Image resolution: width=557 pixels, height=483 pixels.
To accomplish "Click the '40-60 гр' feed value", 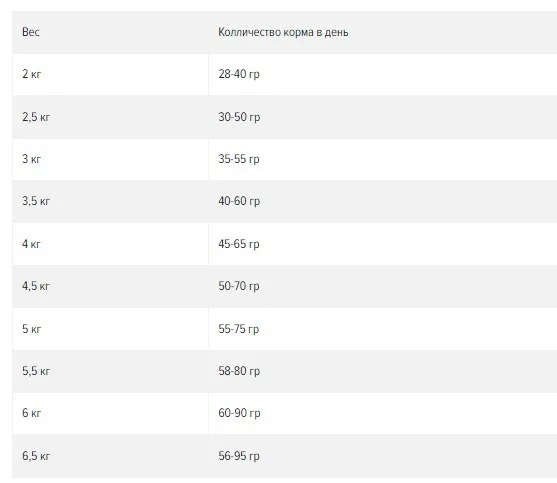I will (239, 201).
